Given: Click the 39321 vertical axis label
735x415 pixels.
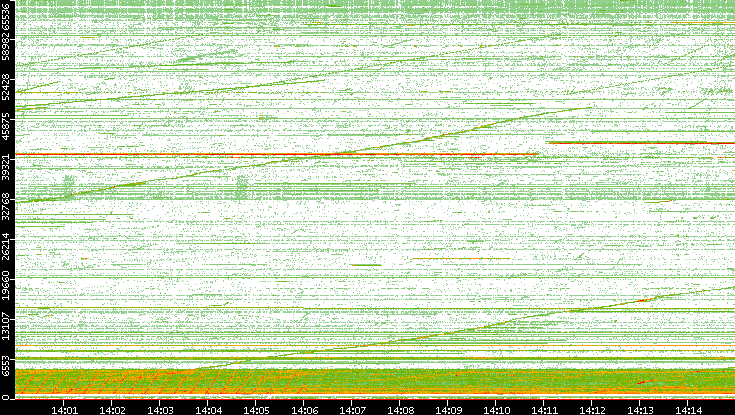Looking at the screenshot, I should click(5, 167).
